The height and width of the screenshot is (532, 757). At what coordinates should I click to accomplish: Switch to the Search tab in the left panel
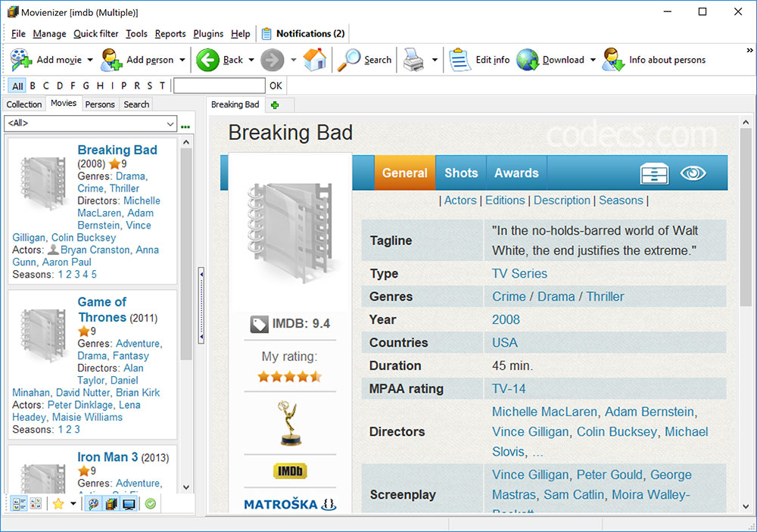coord(136,104)
